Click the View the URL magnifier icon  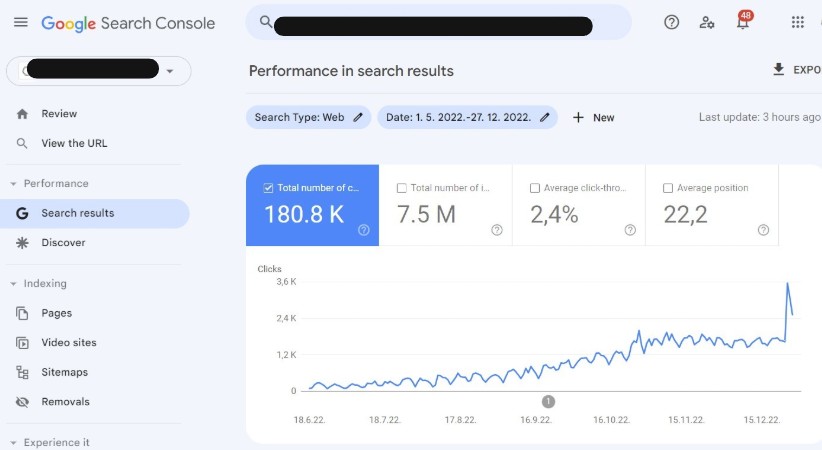[22, 143]
